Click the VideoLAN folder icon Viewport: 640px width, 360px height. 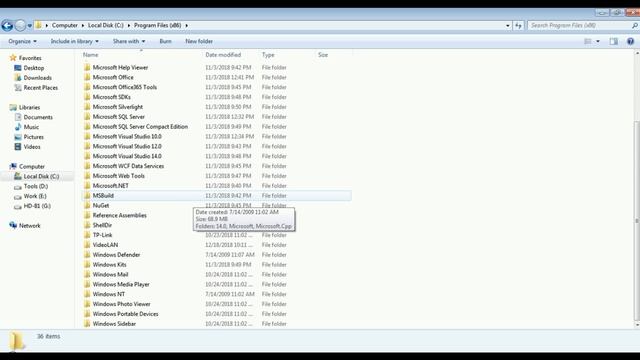[x=87, y=245]
